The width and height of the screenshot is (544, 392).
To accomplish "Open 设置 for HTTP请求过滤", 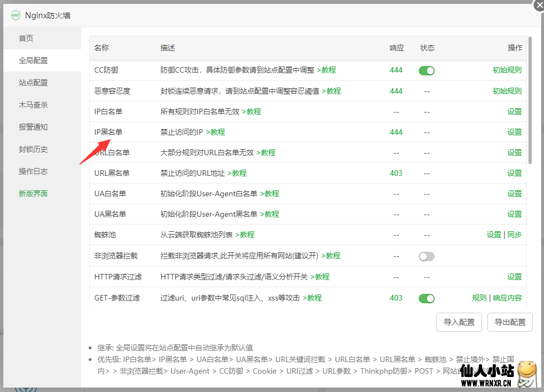I will point(515,277).
